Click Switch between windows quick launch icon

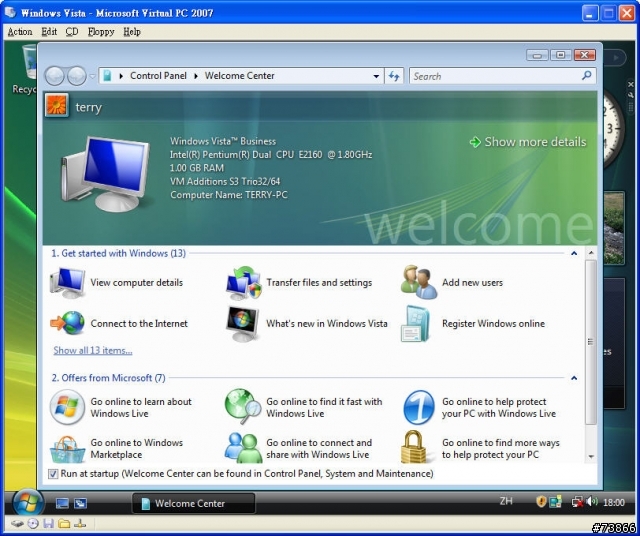coord(80,503)
